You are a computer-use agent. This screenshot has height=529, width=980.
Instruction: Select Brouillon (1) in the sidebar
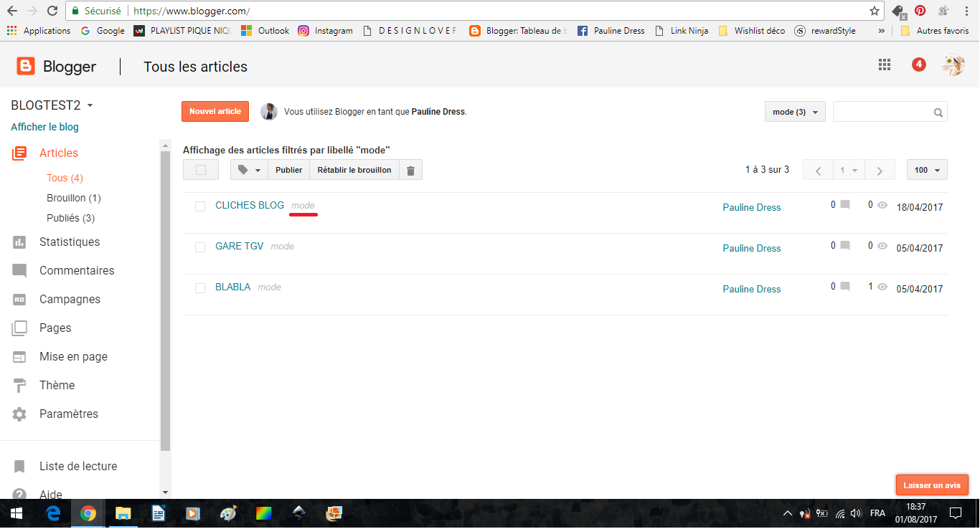tap(73, 198)
